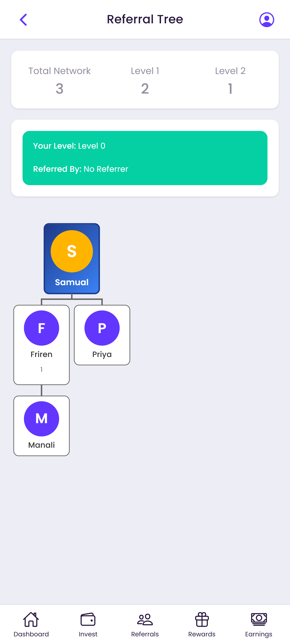
Task: Click the Earnings money icon
Action: (258, 619)
